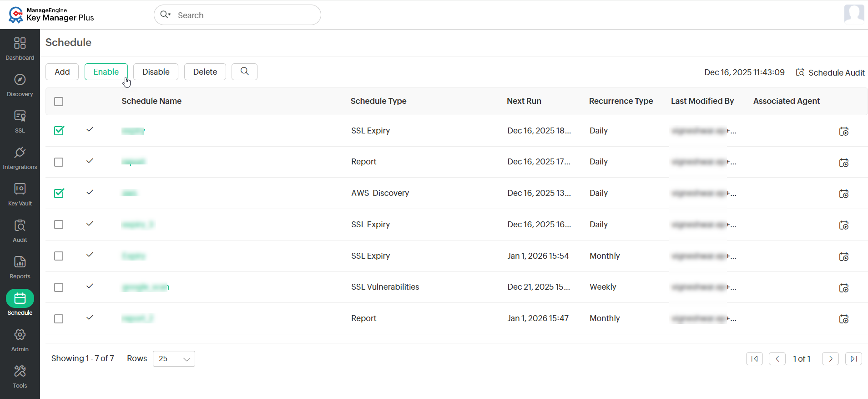This screenshot has width=868, height=399.
Task: Open schedule history icon for Jan 1, 2026 15:47 row
Action: click(x=843, y=319)
